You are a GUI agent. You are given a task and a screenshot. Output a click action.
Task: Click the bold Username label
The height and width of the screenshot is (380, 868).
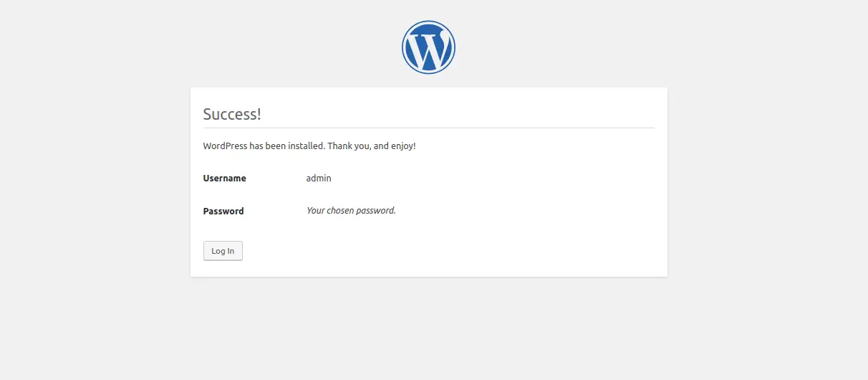coord(224,179)
